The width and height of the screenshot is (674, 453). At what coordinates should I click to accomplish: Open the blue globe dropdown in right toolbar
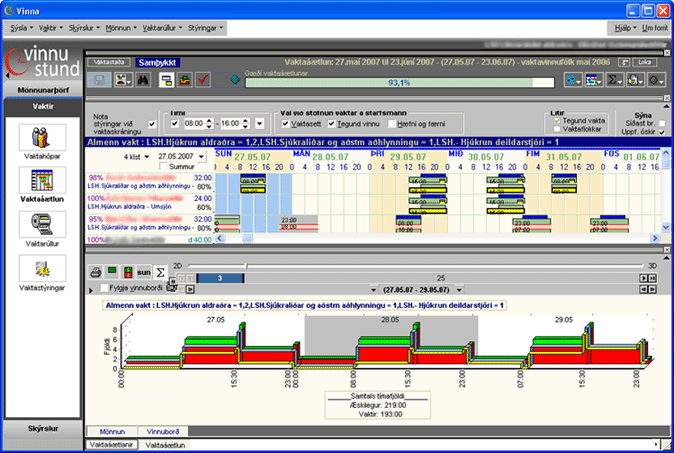point(573,80)
